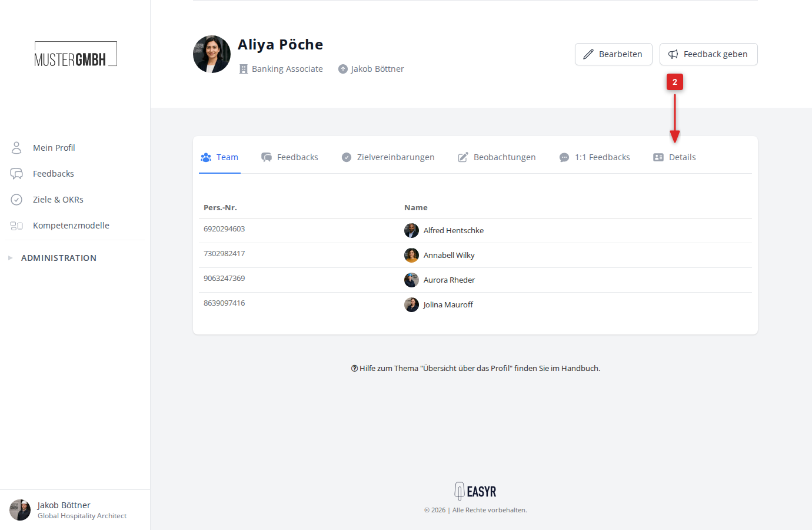Viewport: 812px width, 530px height.
Task: Open Jolina Mauroff's profile
Action: tap(448, 305)
